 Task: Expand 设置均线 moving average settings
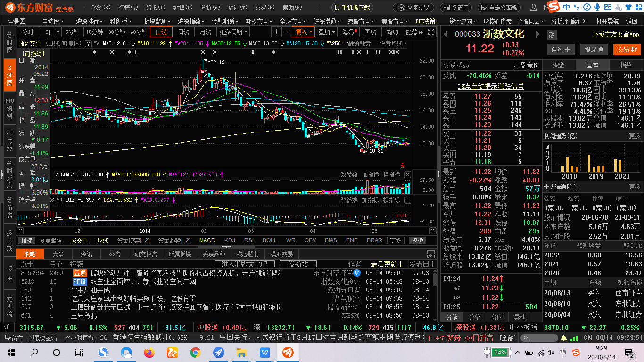395,43
